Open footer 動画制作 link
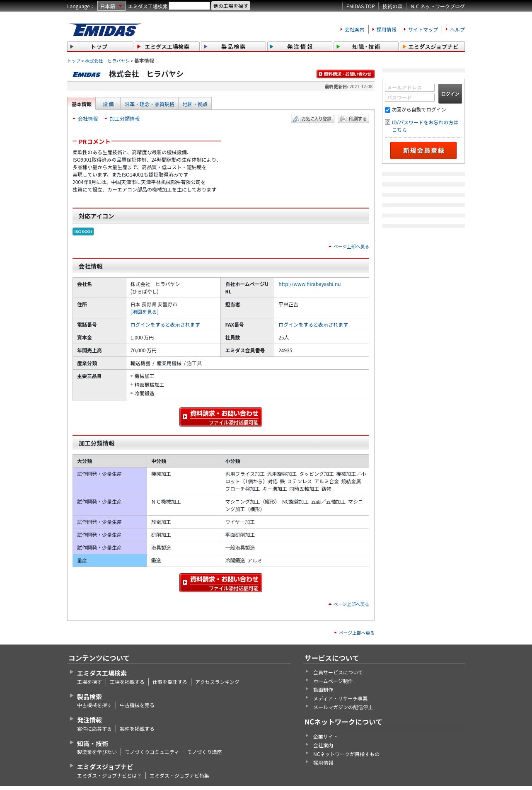The height and width of the screenshot is (790, 532). (323, 690)
